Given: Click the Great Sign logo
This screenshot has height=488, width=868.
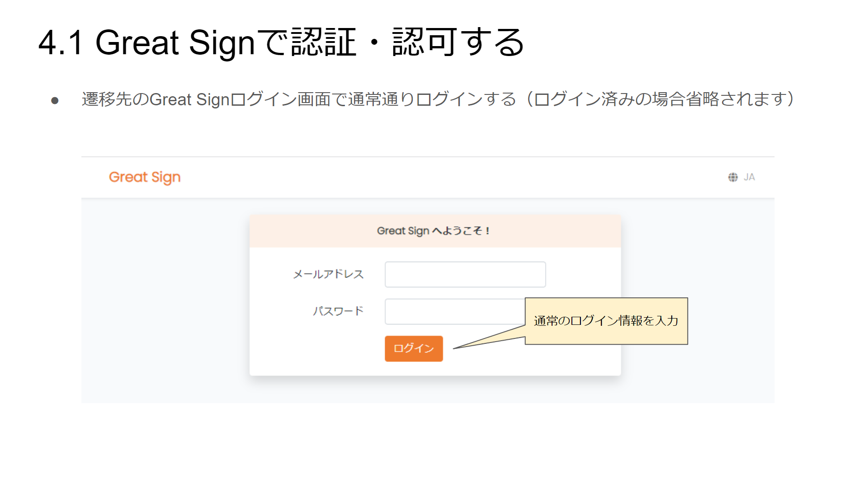Looking at the screenshot, I should coord(145,178).
